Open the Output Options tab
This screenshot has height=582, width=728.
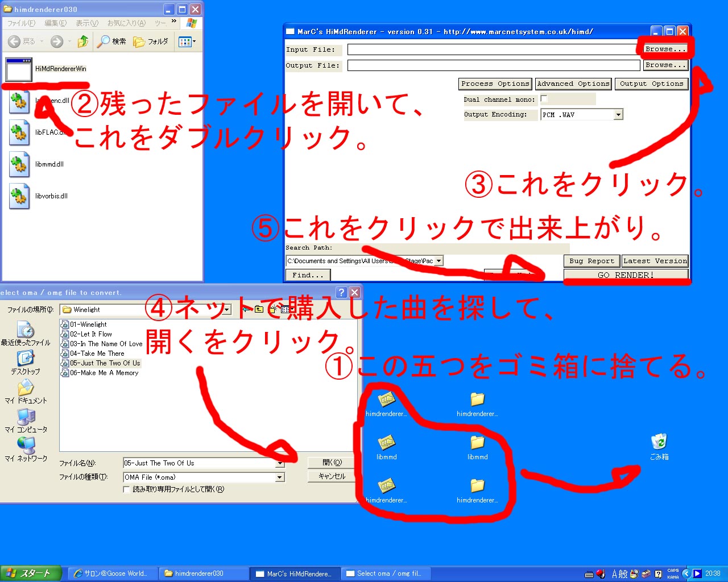click(x=651, y=84)
